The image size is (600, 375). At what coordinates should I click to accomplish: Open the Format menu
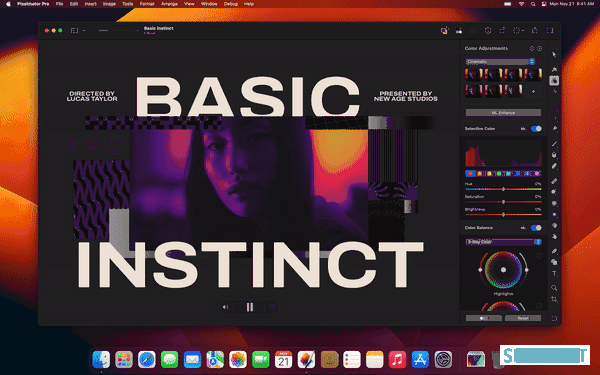coord(147,4)
